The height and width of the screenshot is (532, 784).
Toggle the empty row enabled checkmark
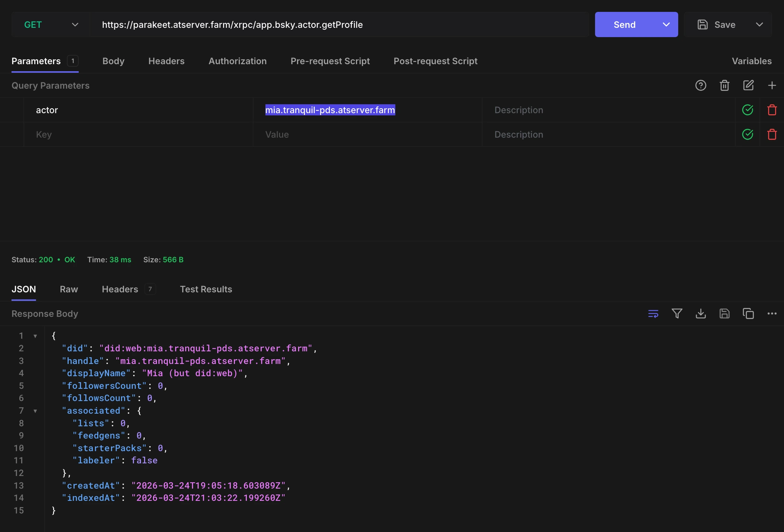(747, 134)
